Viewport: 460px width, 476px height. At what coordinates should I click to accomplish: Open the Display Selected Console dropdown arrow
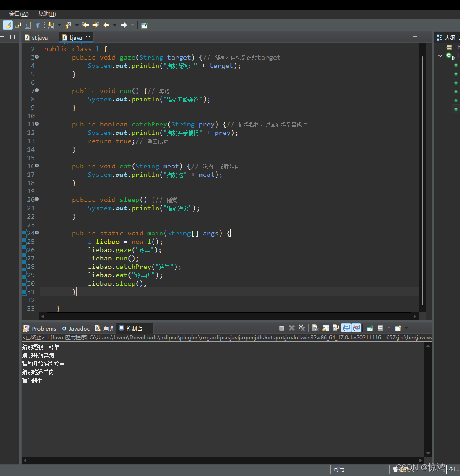pos(389,328)
